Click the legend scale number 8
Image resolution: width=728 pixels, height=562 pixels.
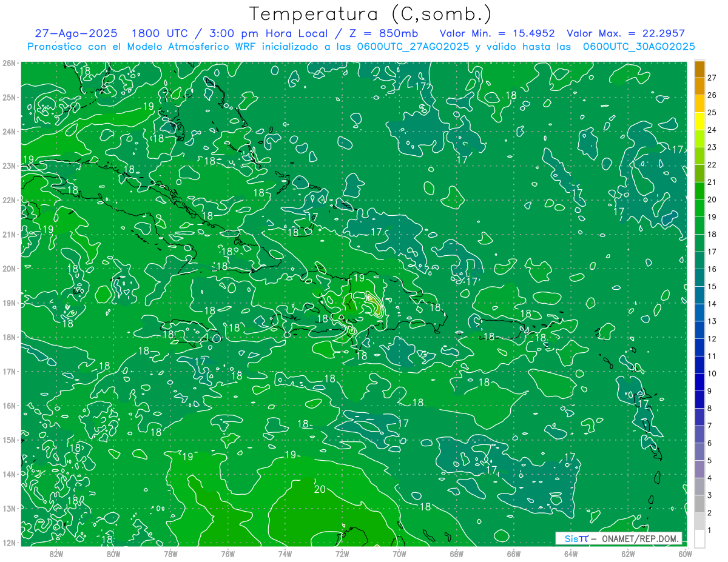click(710, 409)
